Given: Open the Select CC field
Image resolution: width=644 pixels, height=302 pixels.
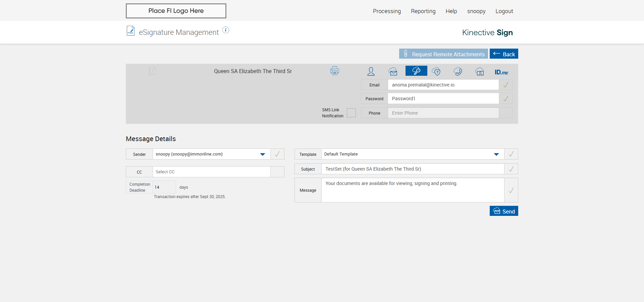Looking at the screenshot, I should (211, 172).
